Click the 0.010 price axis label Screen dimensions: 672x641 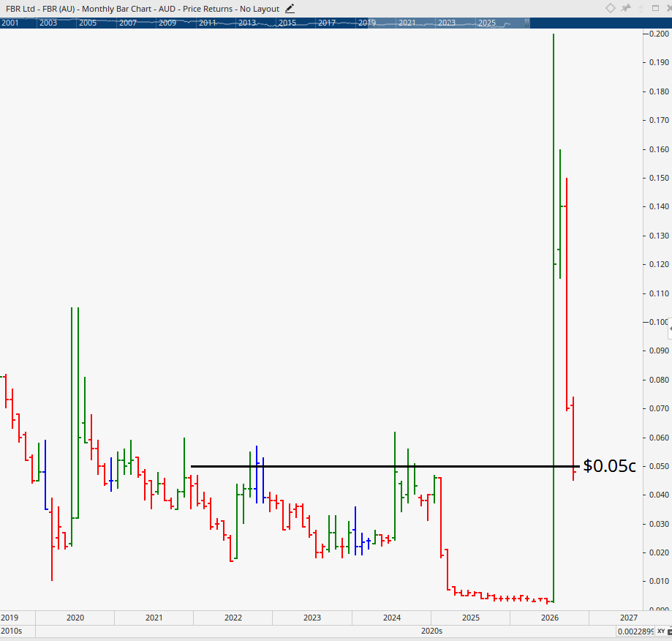[659, 581]
